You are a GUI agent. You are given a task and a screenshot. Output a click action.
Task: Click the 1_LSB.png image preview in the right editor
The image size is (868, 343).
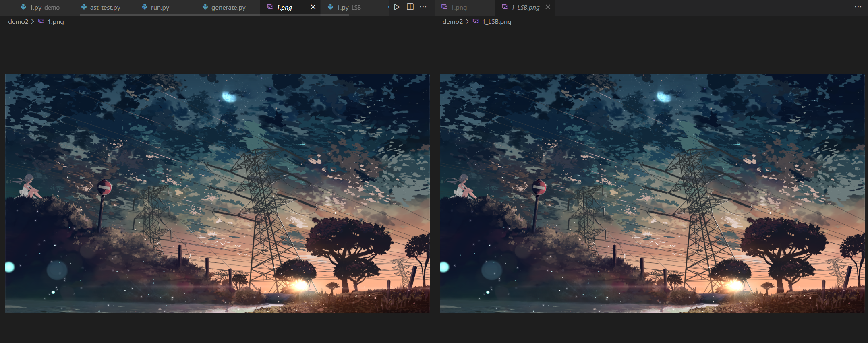coord(652,193)
